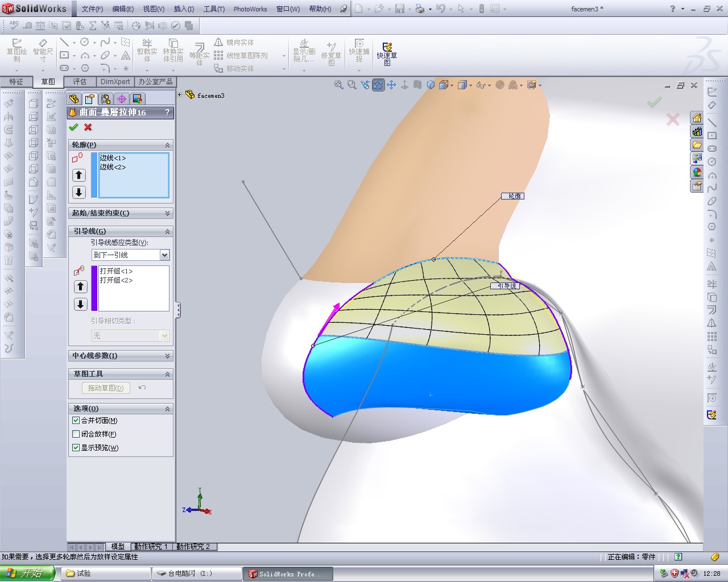Click the help question mark in the property panel header
Screen dimensions: 728x582
[167, 112]
